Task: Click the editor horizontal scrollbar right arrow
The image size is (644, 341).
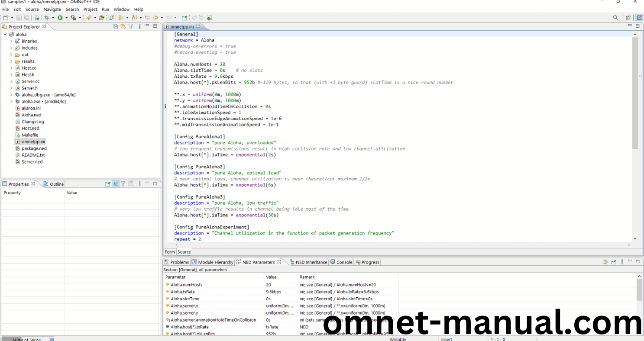Action: point(629,245)
